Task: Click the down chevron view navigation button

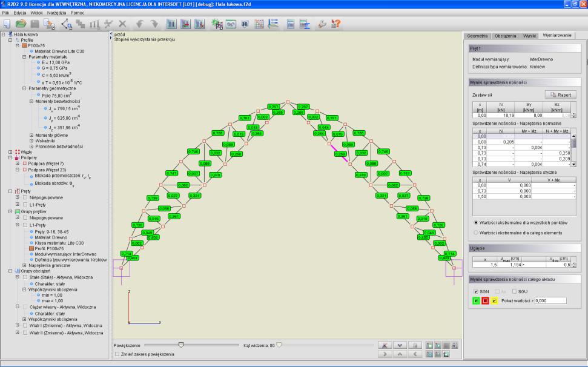Action: [x=400, y=345]
